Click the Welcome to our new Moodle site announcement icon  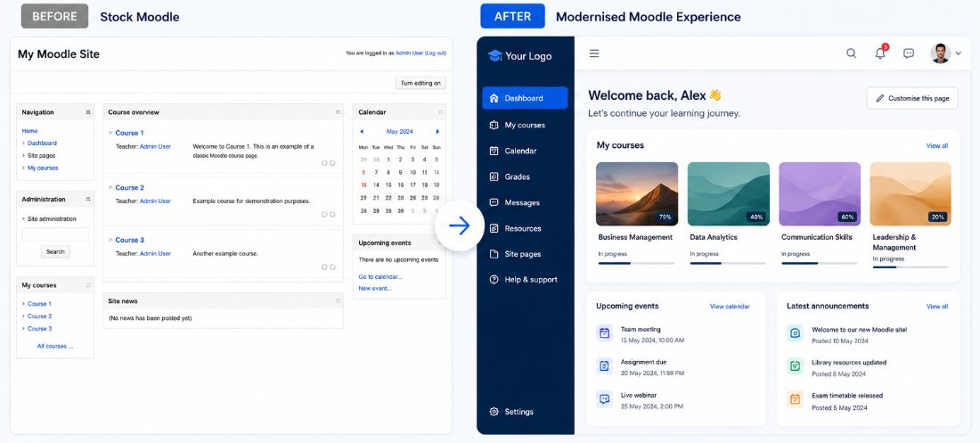tap(795, 333)
